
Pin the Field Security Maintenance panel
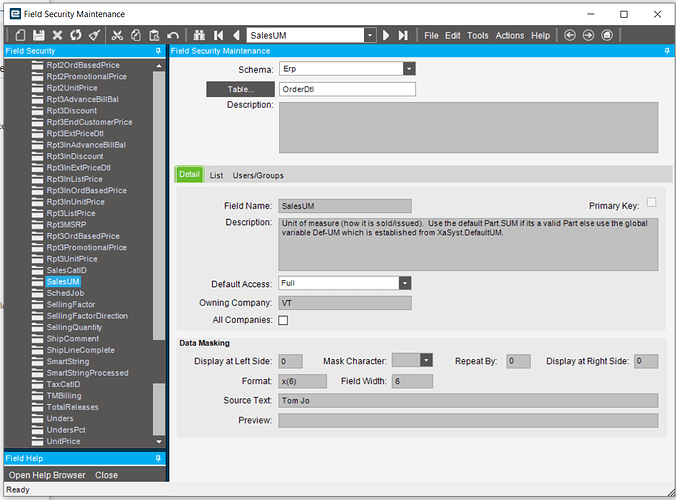[667, 51]
